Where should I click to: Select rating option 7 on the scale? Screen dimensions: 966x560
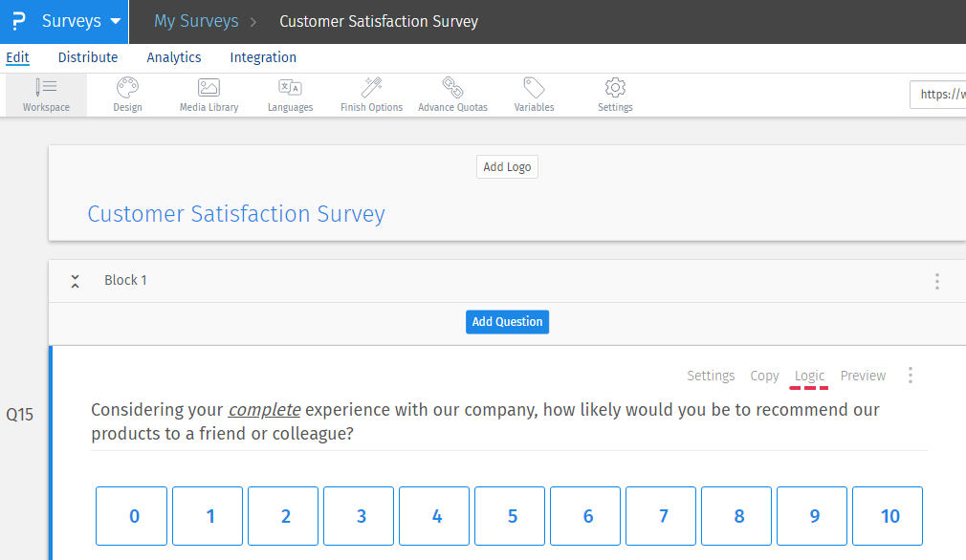(x=661, y=515)
